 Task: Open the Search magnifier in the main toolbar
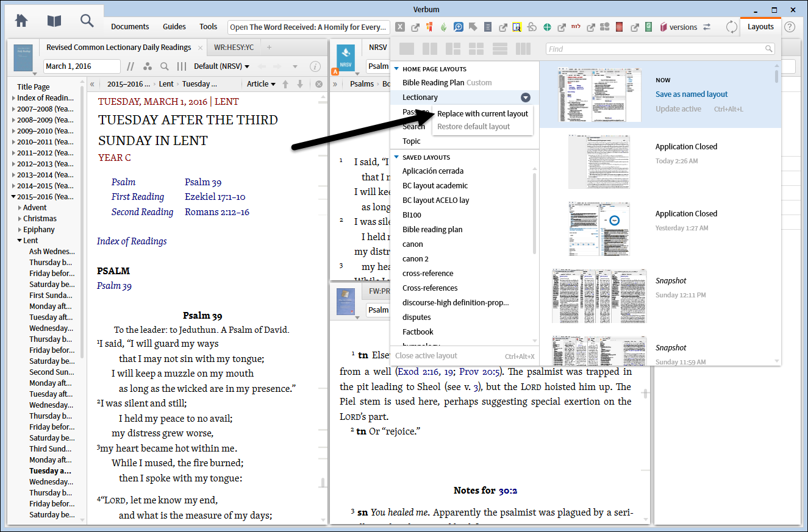coord(87,21)
